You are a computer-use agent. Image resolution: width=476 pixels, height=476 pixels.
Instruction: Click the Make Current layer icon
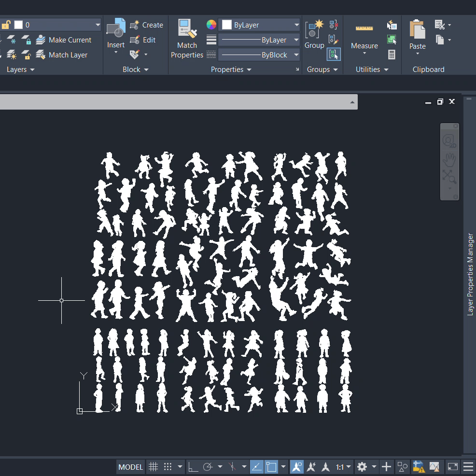[41, 40]
